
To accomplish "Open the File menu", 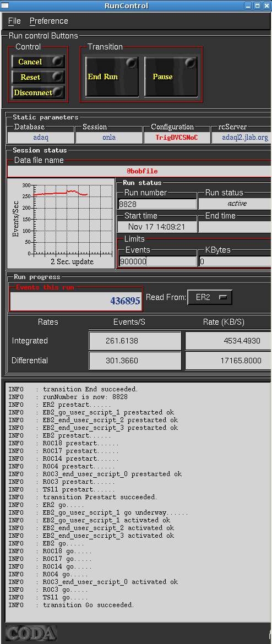I will click(x=14, y=21).
